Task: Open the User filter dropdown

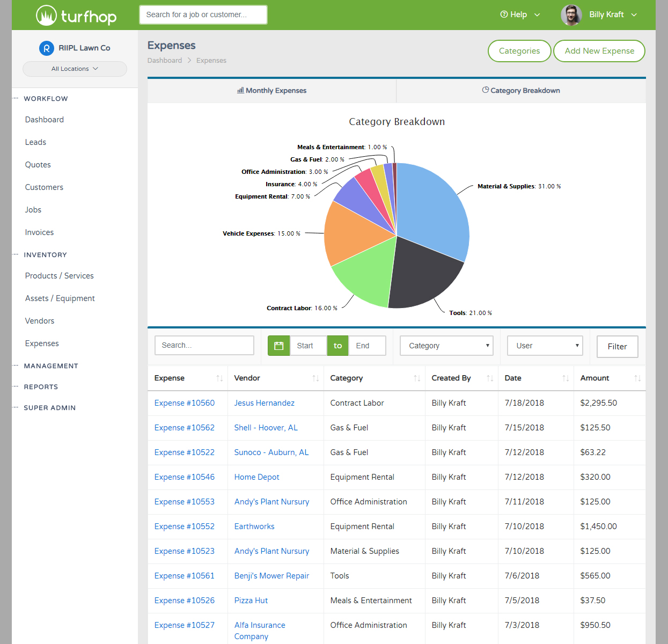Action: pyautogui.click(x=545, y=345)
